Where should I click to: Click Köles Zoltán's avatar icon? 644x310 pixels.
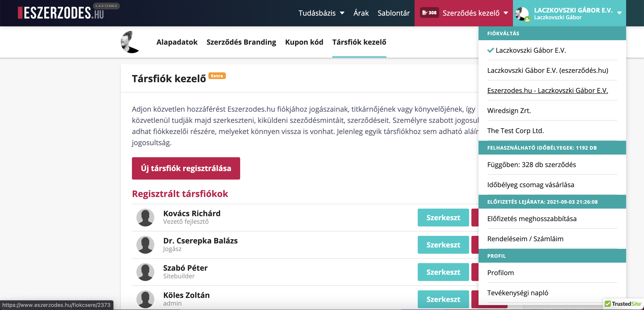(145, 299)
